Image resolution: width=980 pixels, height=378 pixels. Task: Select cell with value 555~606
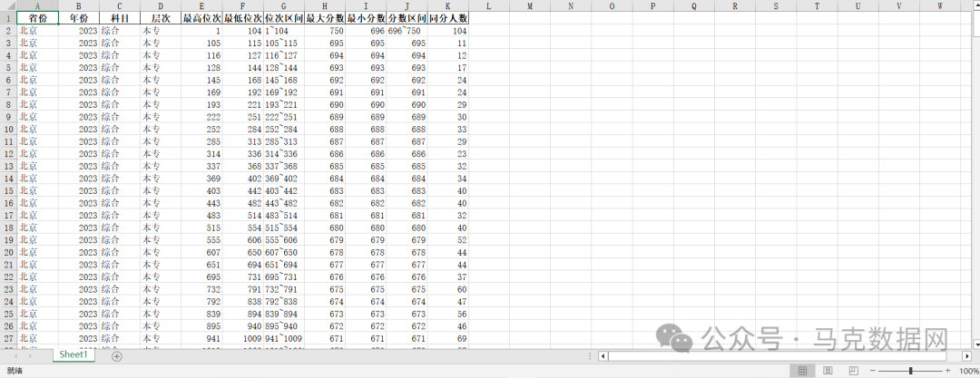(284, 240)
